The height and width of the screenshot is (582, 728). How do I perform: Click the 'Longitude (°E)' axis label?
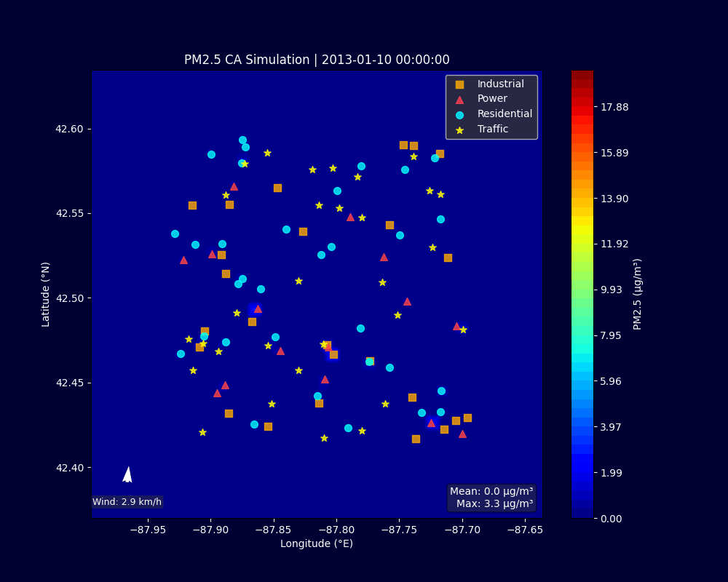coord(317,543)
